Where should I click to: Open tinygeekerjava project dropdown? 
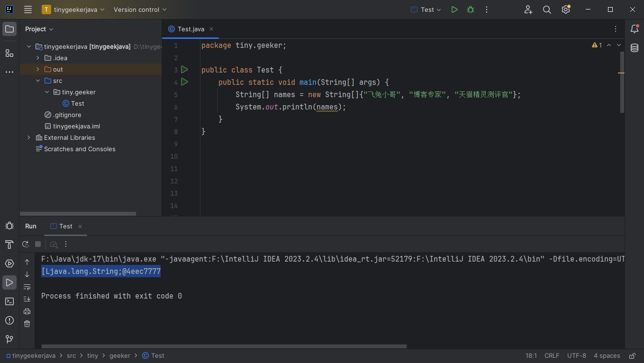point(74,9)
